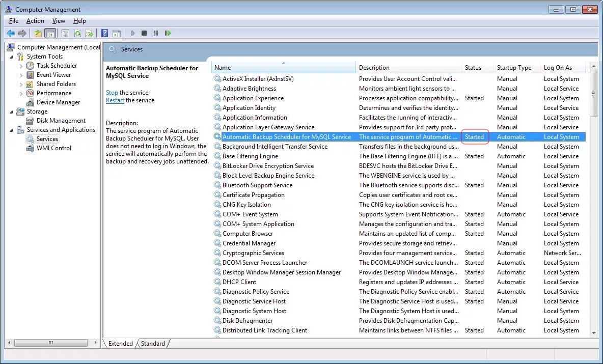Viewport: 603px width, 364px height.
Task: Click the Properties icon in the toolbar
Action: pos(66,33)
